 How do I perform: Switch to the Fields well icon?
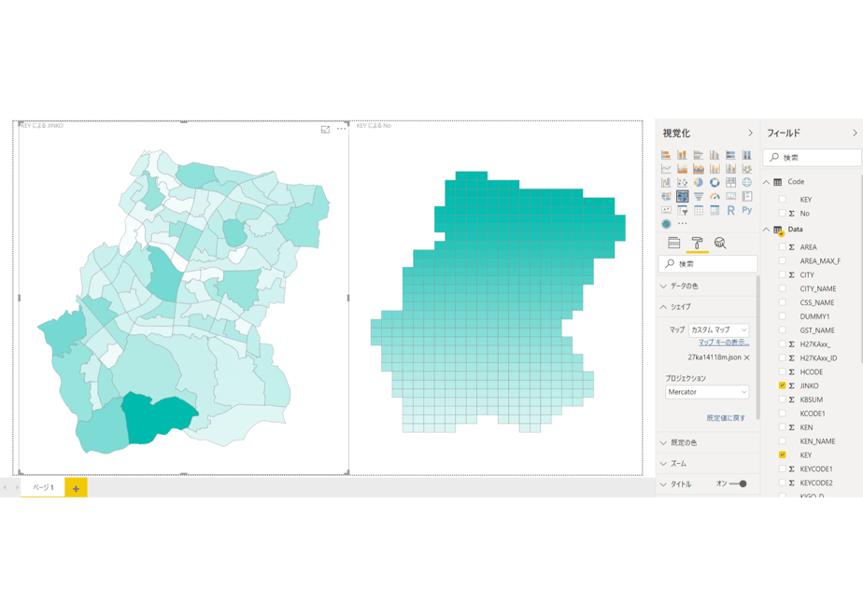click(x=673, y=243)
